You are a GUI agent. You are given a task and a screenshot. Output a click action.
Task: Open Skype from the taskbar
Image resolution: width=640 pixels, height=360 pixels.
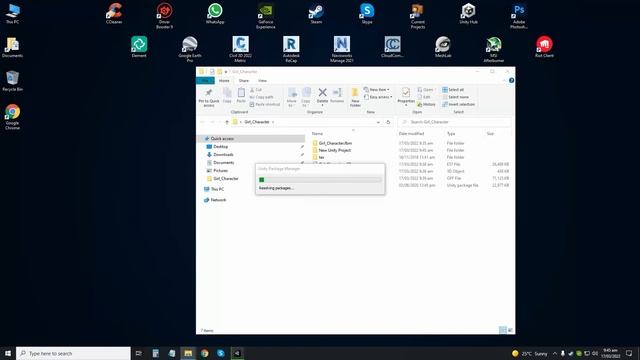(221, 353)
